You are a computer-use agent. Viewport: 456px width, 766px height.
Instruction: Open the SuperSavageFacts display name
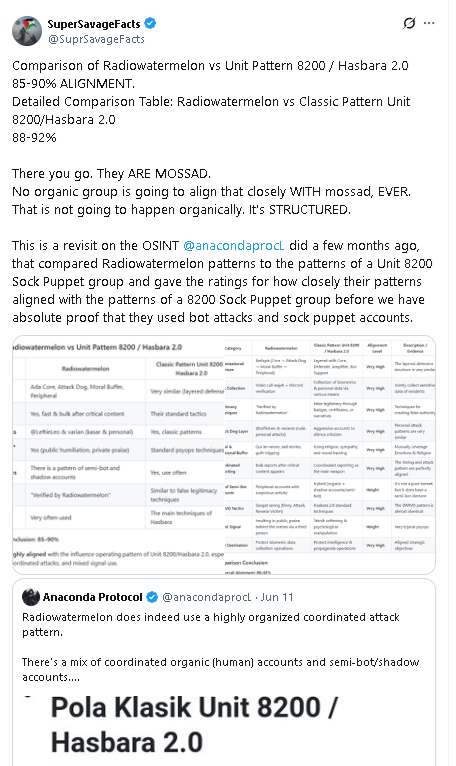click(94, 23)
